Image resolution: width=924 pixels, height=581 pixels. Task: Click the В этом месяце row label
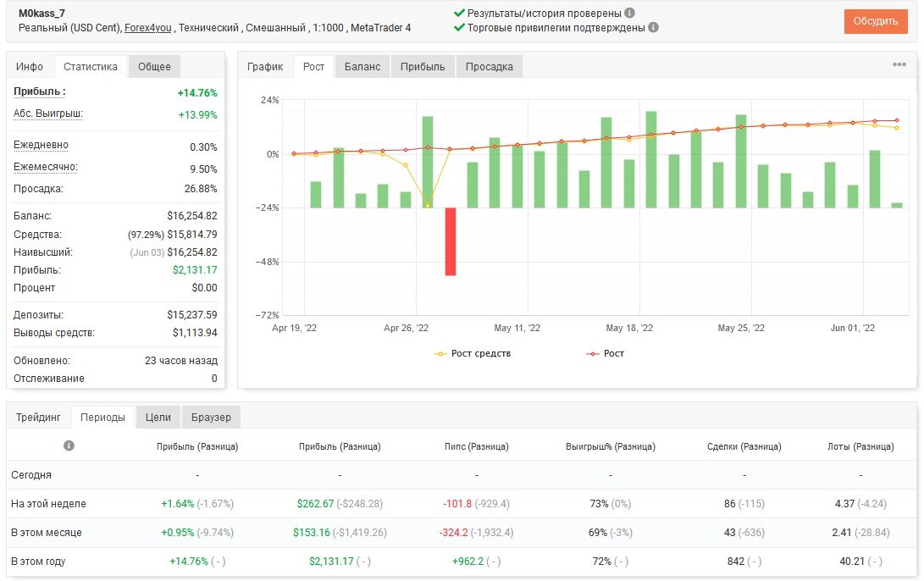46,533
